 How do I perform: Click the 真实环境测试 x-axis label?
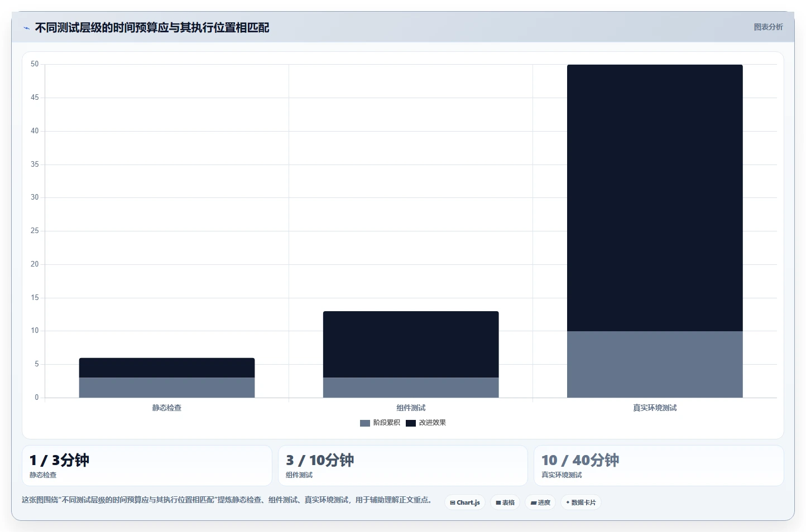pyautogui.click(x=655, y=408)
